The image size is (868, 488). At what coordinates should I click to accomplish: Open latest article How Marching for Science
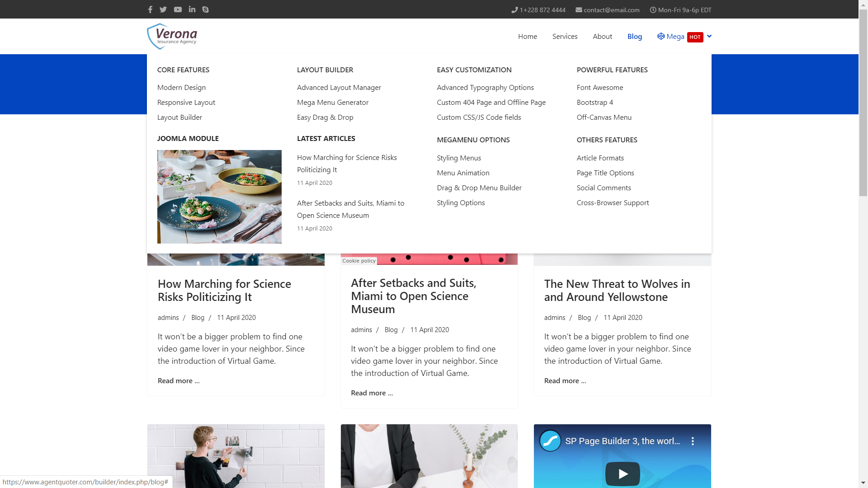click(x=347, y=164)
